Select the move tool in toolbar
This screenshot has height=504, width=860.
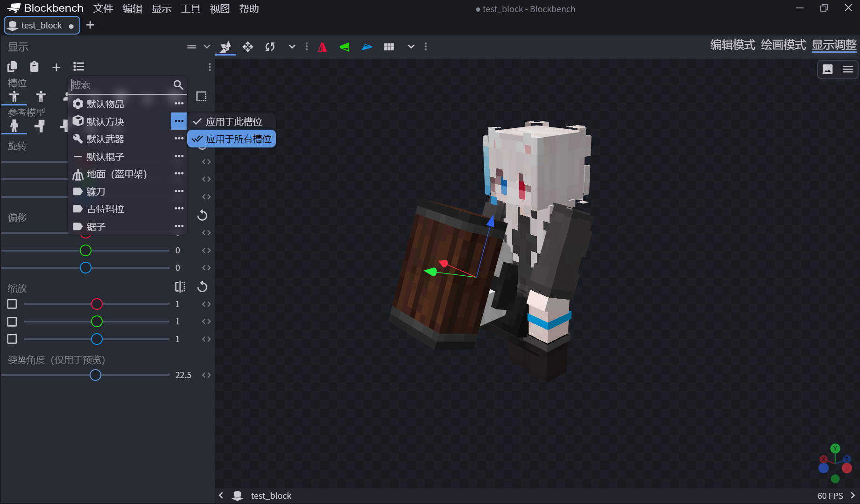pos(247,47)
